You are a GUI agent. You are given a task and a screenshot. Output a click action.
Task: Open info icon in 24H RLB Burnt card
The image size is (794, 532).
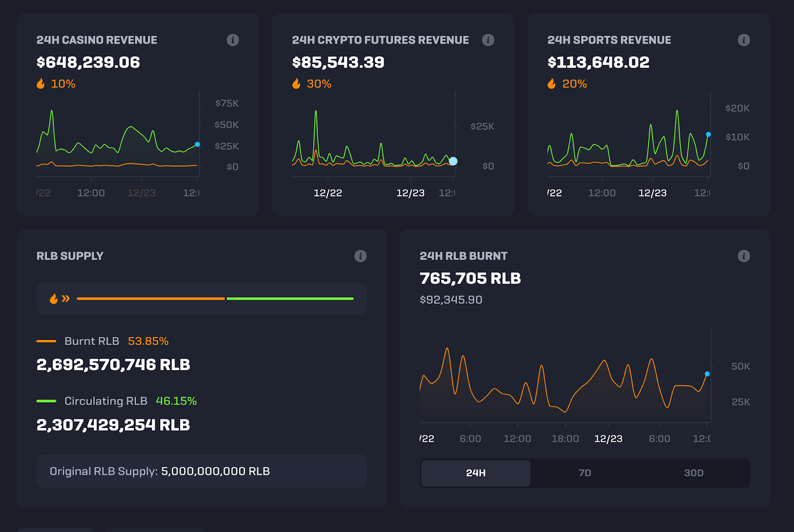pos(743,256)
